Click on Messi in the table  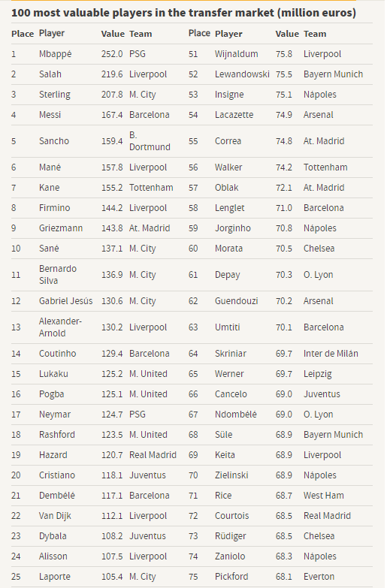click(x=50, y=115)
